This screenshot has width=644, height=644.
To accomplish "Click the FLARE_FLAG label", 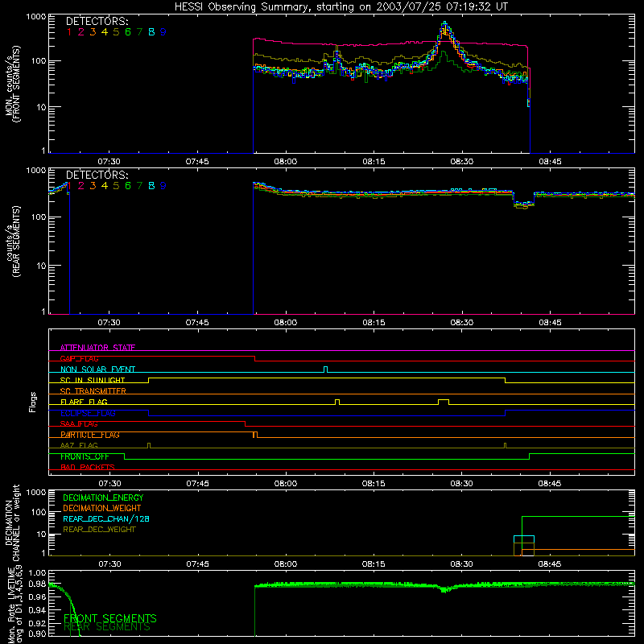I will (84, 402).
